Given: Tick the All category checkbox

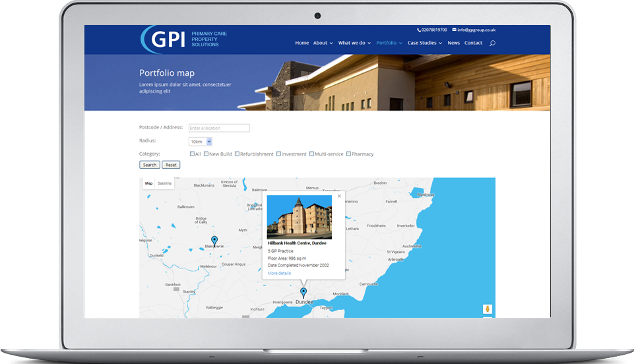Looking at the screenshot, I should point(192,154).
